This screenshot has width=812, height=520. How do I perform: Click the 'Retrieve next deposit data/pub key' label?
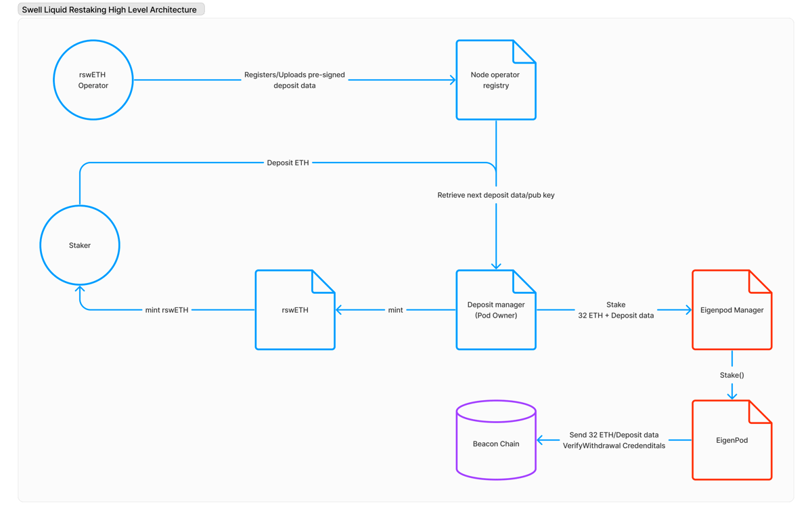496,195
